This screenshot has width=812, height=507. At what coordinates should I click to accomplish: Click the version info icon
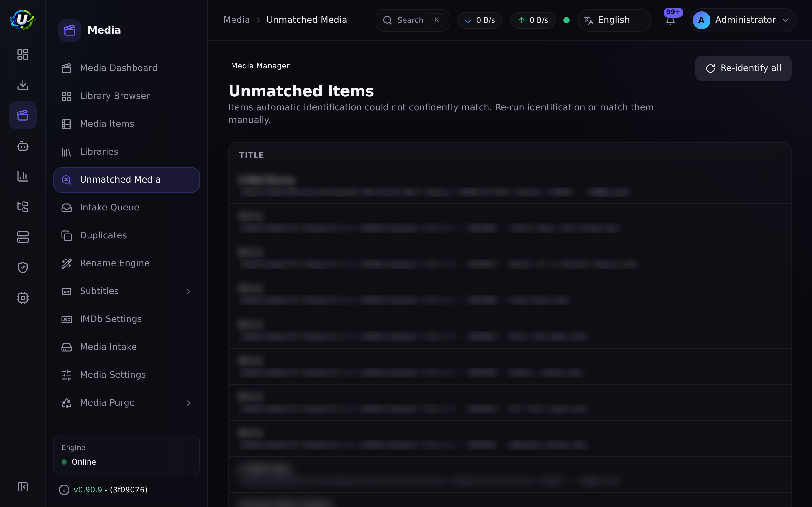[x=64, y=490]
